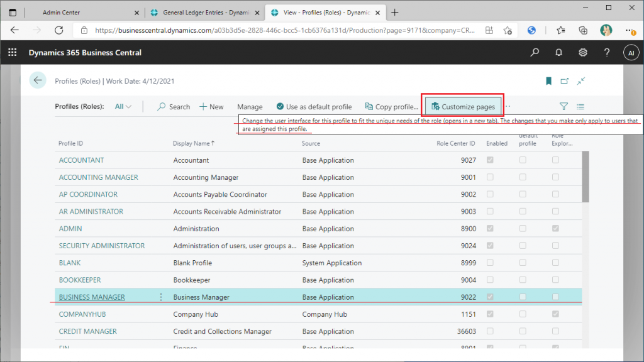The height and width of the screenshot is (362, 644).
Task: Open a new browser tab
Action: 395,13
